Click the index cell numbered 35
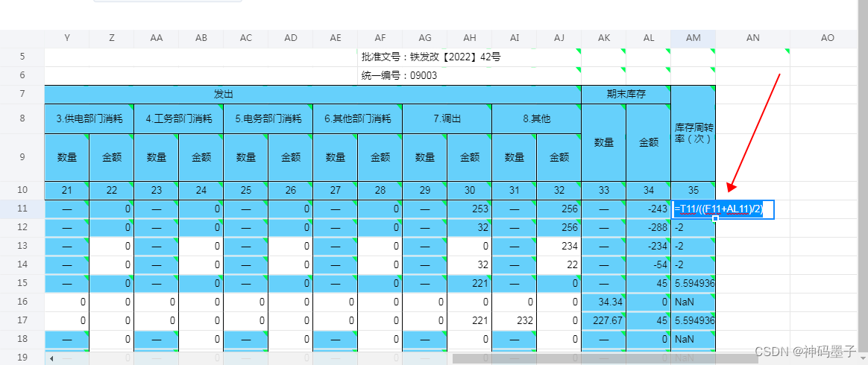Image resolution: width=868 pixels, height=365 pixels. [693, 191]
